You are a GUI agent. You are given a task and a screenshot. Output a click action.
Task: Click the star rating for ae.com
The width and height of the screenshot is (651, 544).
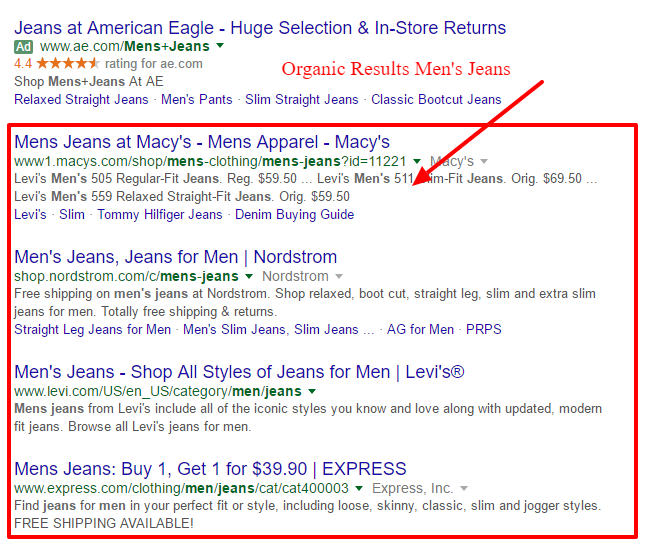click(x=68, y=64)
